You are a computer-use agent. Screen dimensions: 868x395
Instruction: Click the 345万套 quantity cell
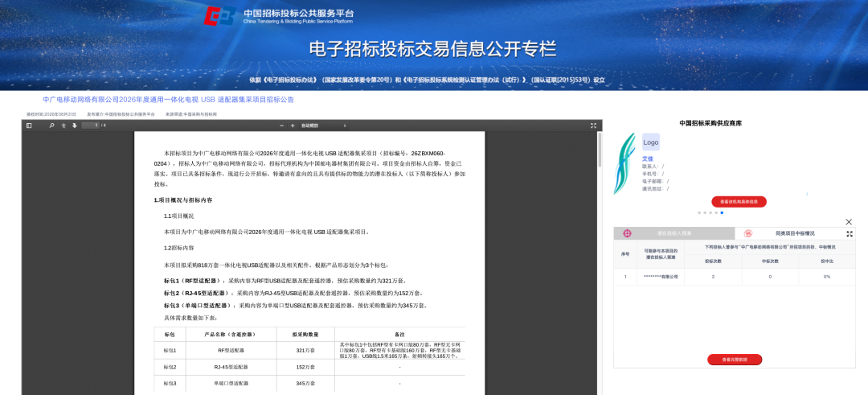point(305,384)
